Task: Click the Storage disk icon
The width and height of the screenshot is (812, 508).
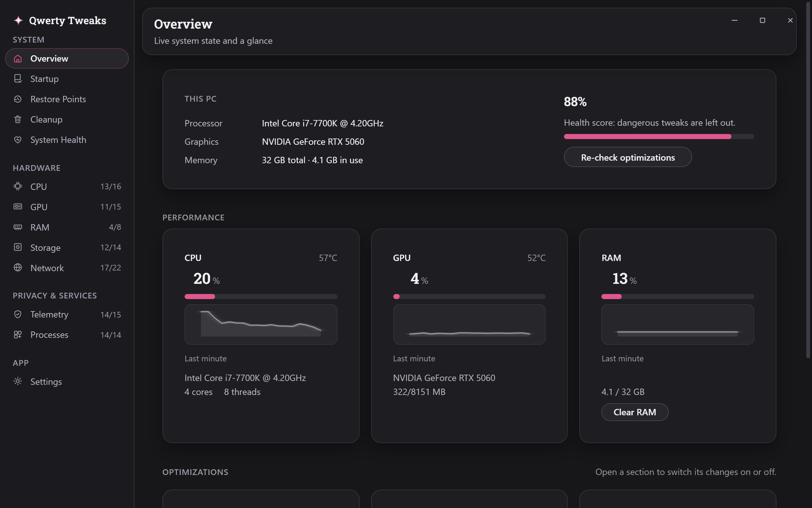Action: pyautogui.click(x=18, y=247)
